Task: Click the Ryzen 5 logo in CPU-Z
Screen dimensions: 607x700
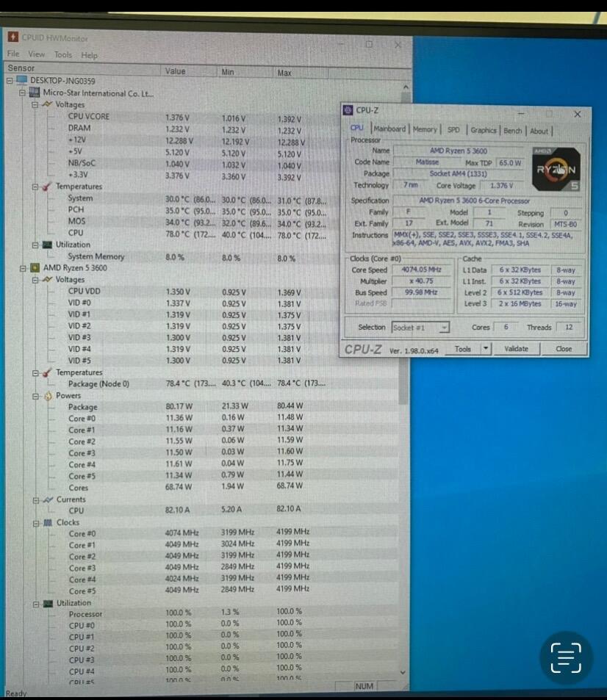Action: [556, 169]
